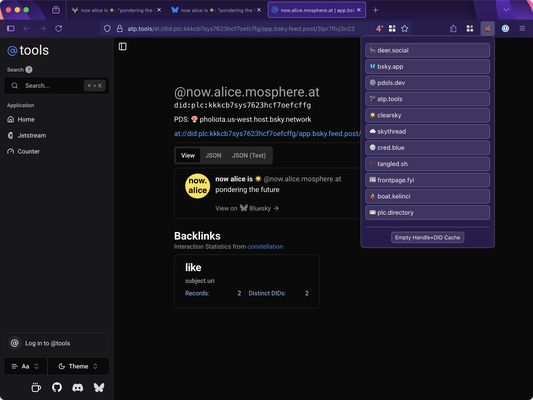This screenshot has width=533, height=400.
Task: Click the @tools logo
Action: click(28, 50)
